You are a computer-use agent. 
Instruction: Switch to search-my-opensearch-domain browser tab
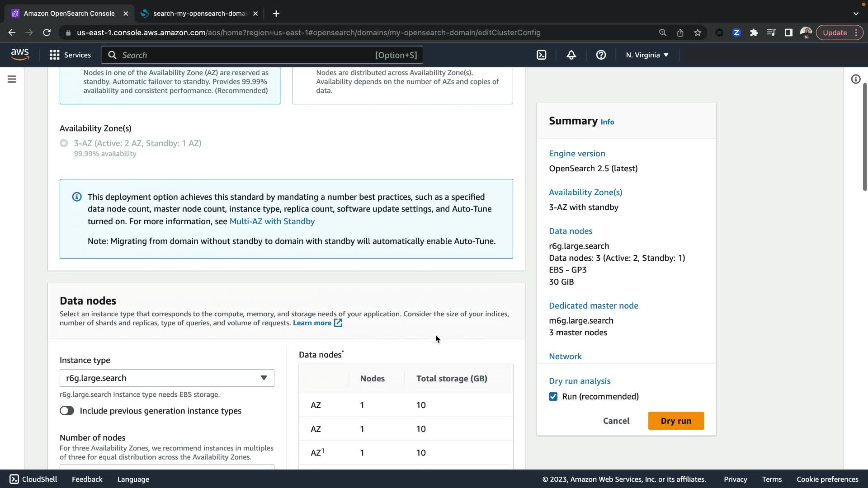click(199, 14)
